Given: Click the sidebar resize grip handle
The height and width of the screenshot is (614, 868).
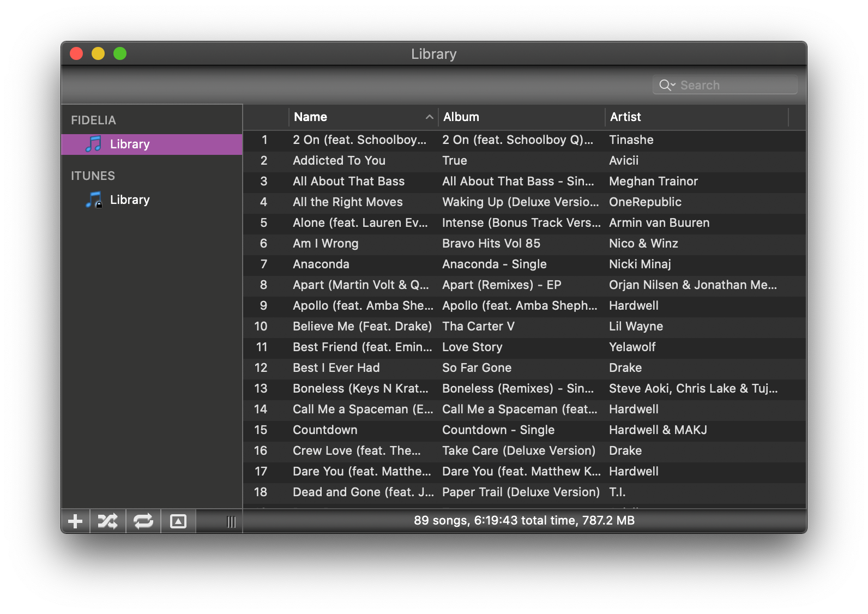Looking at the screenshot, I should pyautogui.click(x=231, y=522).
